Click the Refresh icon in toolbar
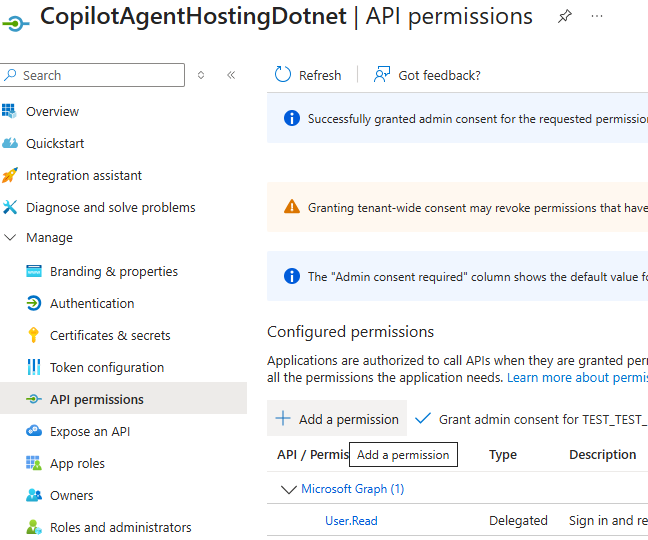 click(282, 75)
